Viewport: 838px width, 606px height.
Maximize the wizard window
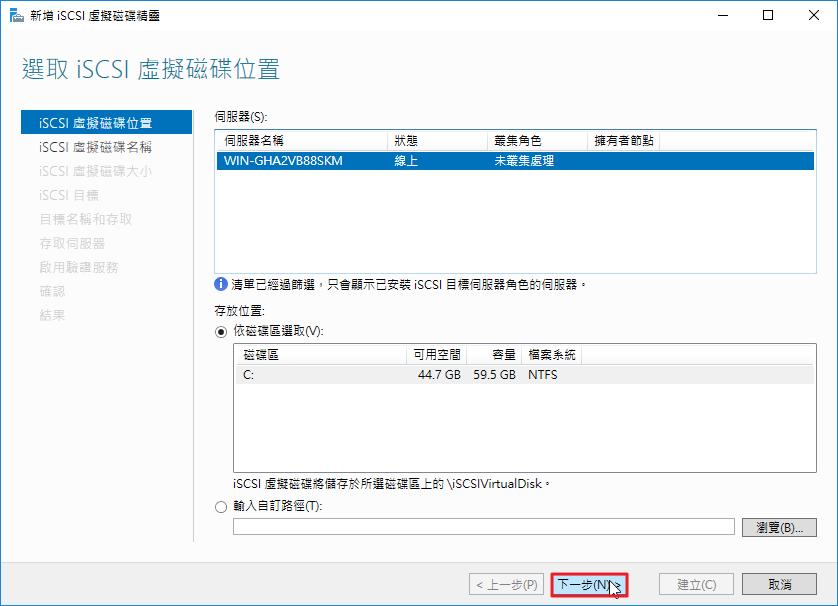[768, 15]
